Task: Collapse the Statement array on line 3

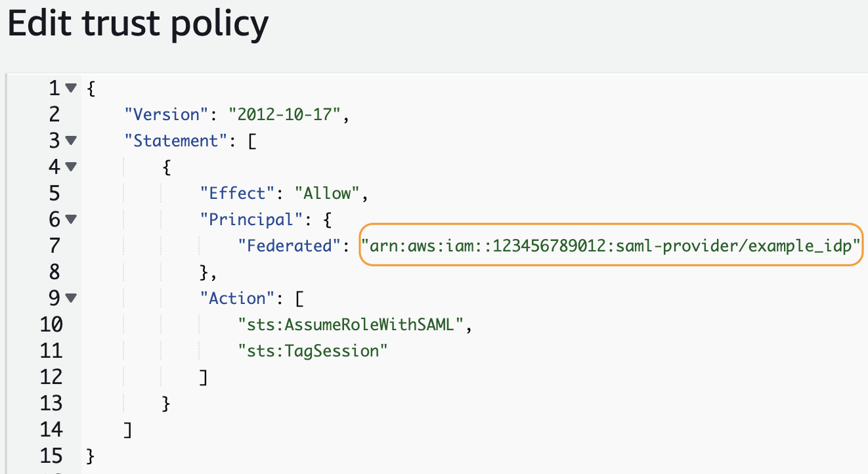Action: [x=71, y=140]
